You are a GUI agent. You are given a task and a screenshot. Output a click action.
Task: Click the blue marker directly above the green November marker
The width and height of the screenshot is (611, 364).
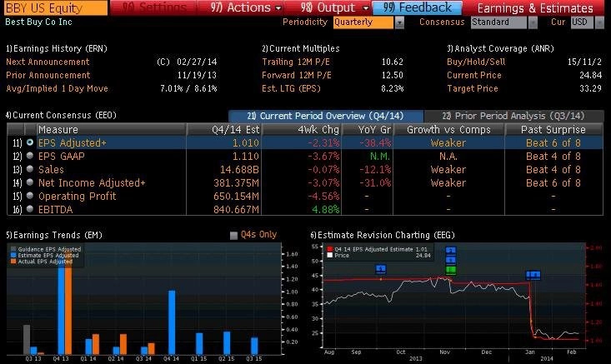(x=451, y=260)
